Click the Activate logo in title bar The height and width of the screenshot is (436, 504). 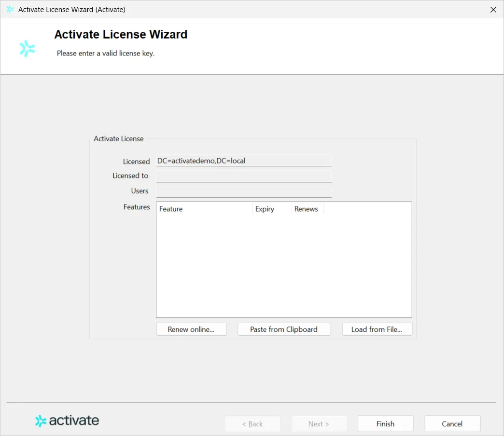10,9
